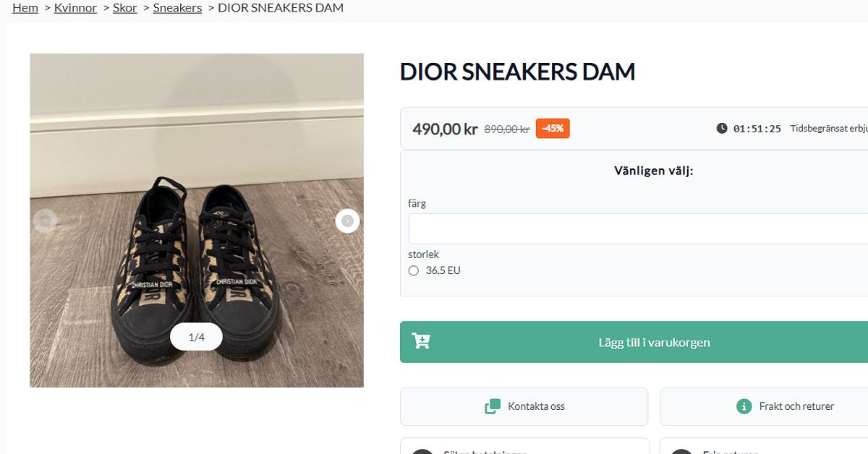
Task: Click the 490,00 kr sale price
Action: 445,129
